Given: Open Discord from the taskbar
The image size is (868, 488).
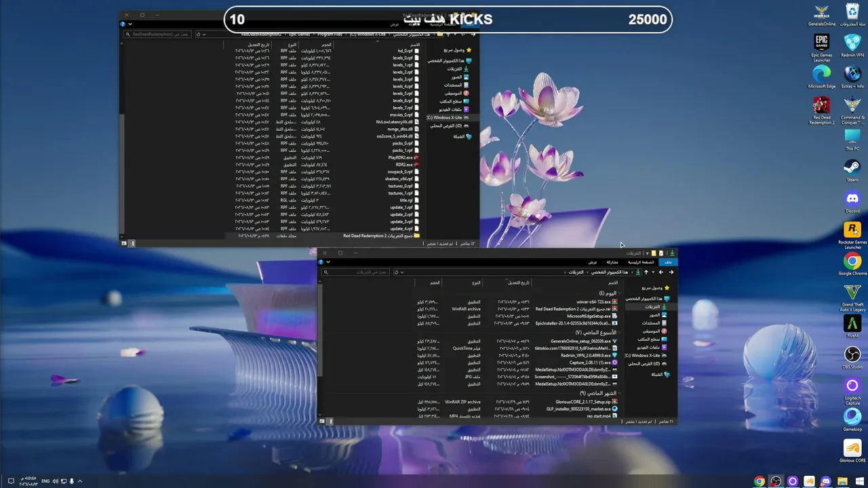Looking at the screenshot, I should [x=825, y=481].
